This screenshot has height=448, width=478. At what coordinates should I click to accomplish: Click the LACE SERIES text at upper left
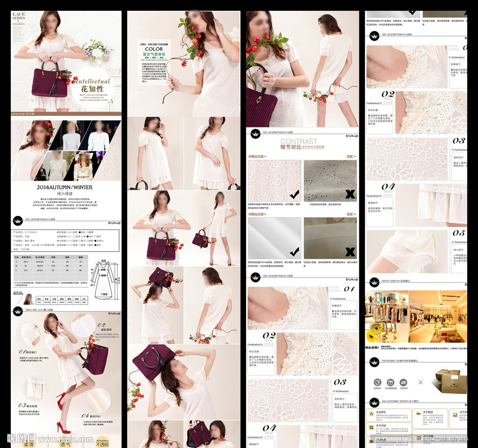point(19,16)
